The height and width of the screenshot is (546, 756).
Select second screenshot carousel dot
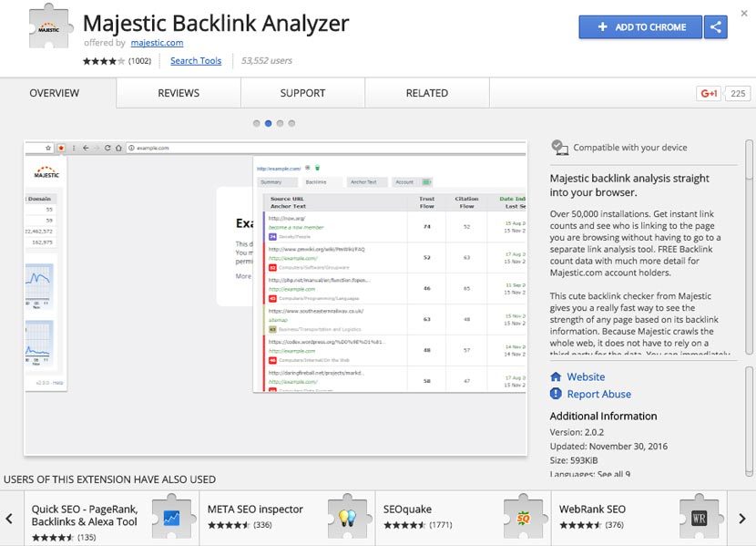pos(268,123)
